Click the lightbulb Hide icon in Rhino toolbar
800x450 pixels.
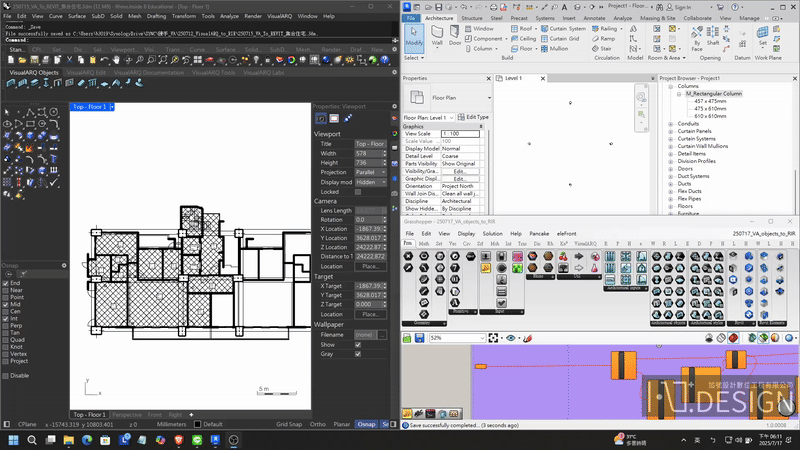(x=256, y=60)
